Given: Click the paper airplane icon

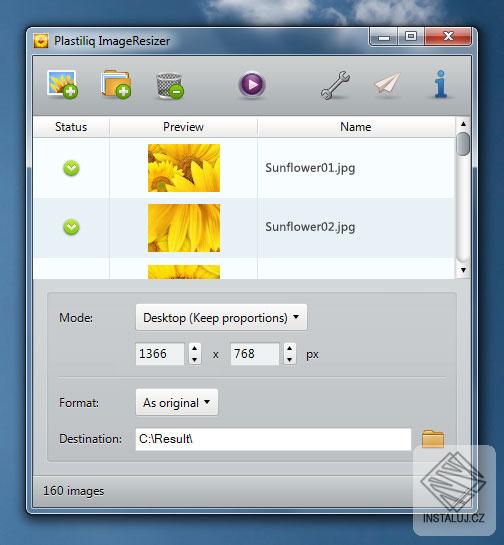Looking at the screenshot, I should point(388,84).
